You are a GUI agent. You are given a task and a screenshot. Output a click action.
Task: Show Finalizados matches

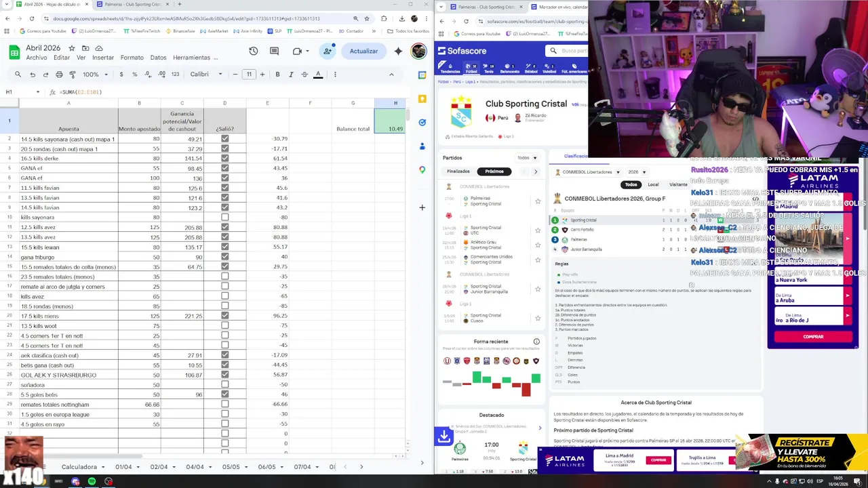tap(458, 171)
